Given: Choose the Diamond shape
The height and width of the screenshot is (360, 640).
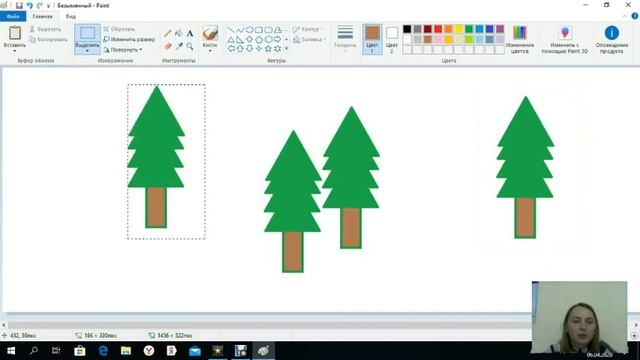Looking at the screenshot, I should pos(249,40).
